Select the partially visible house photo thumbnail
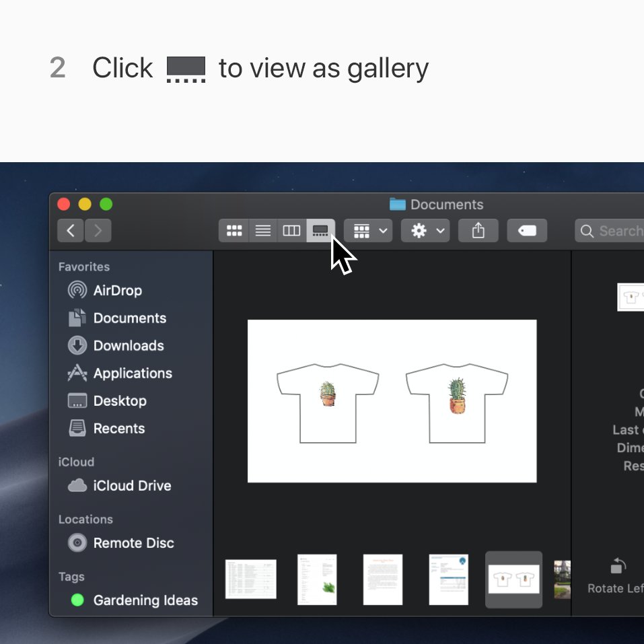This screenshot has width=644, height=644. tap(563, 579)
